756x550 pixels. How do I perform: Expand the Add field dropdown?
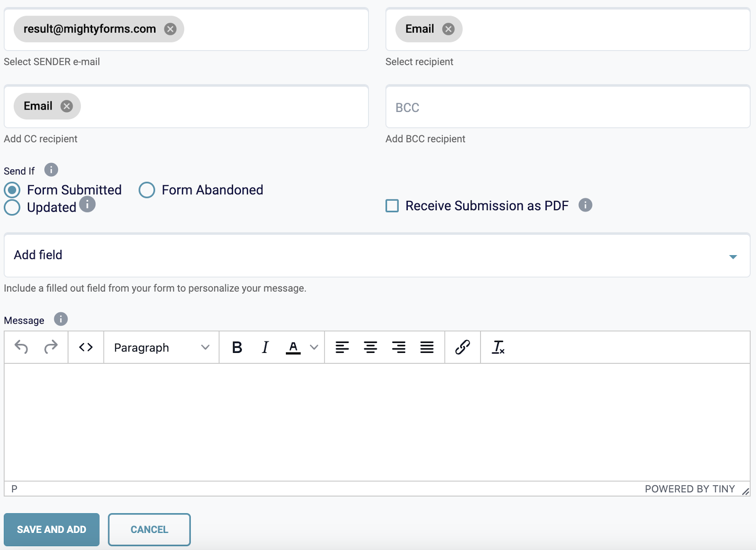[x=377, y=255]
